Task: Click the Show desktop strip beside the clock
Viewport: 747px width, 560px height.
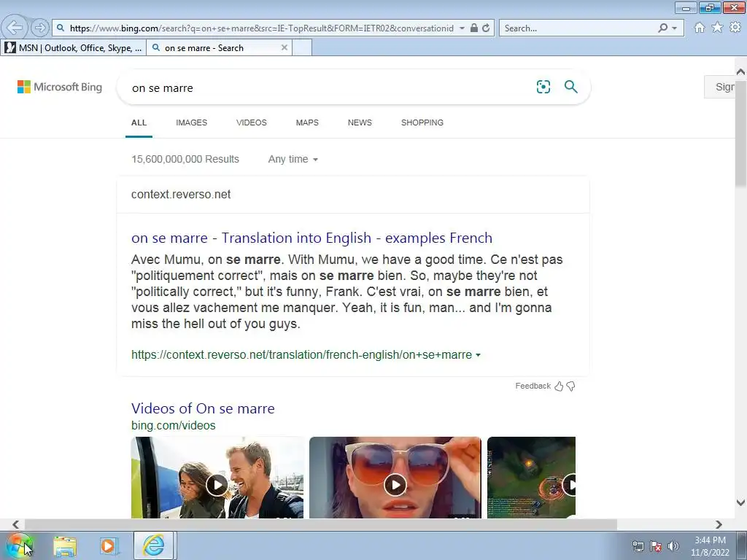Action: 742,545
